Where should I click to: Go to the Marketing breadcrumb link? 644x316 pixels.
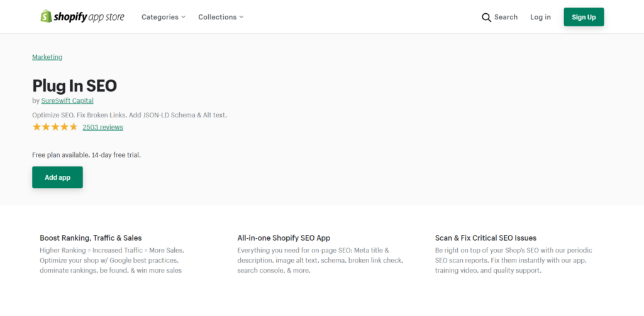point(47,57)
